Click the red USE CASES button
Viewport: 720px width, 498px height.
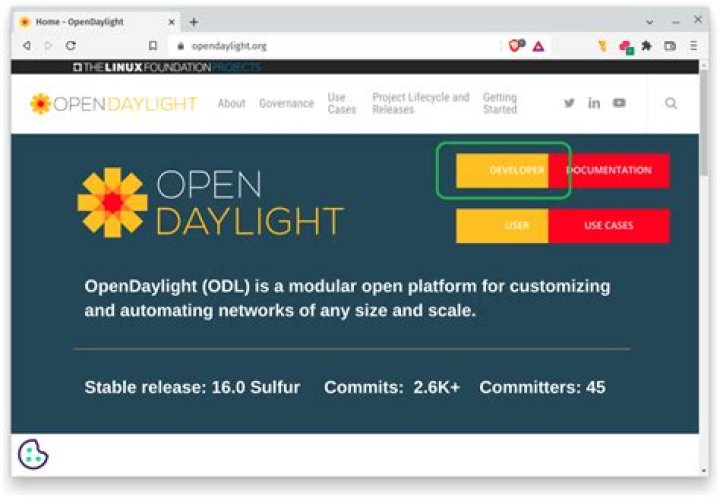(x=609, y=225)
